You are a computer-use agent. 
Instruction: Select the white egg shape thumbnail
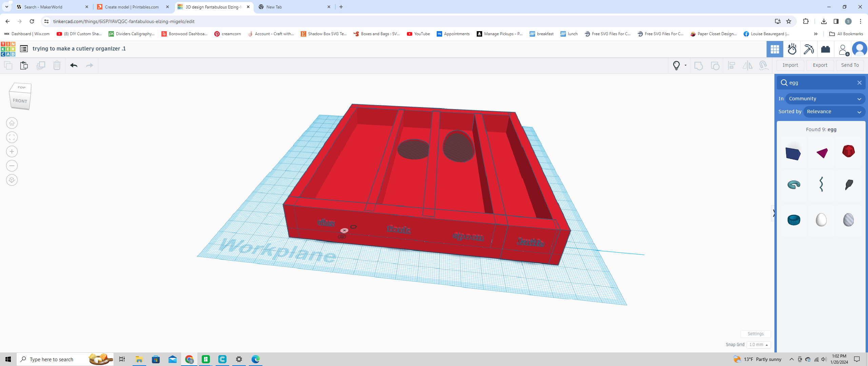point(821,220)
